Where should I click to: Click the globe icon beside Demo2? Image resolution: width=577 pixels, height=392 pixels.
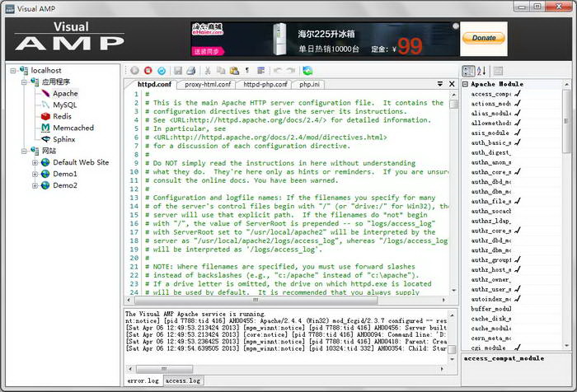click(45, 185)
